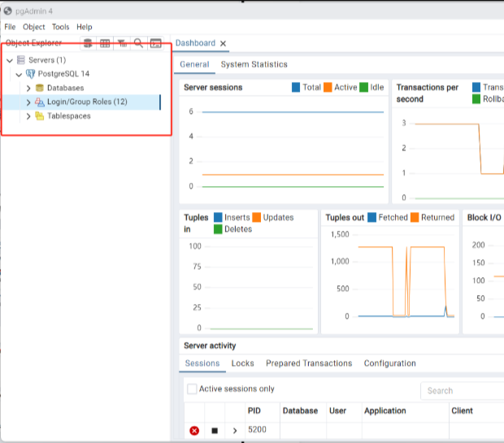
Task: Click the green Idle legend swatch
Action: [x=363, y=88]
